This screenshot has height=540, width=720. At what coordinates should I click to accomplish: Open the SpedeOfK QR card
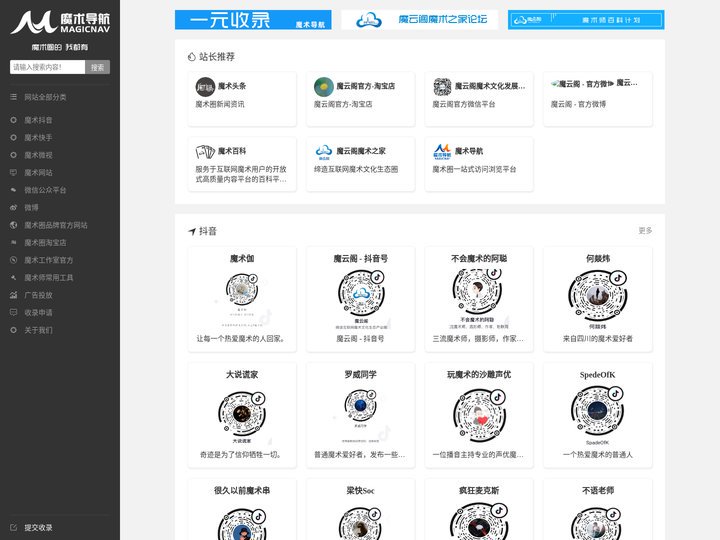598,416
